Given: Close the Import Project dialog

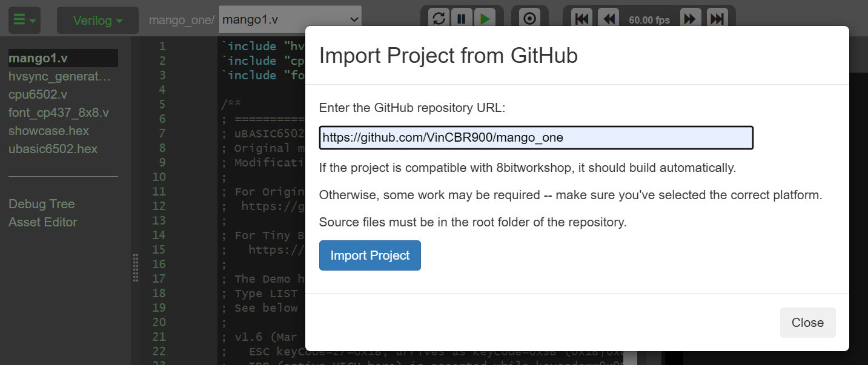Looking at the screenshot, I should click(807, 323).
